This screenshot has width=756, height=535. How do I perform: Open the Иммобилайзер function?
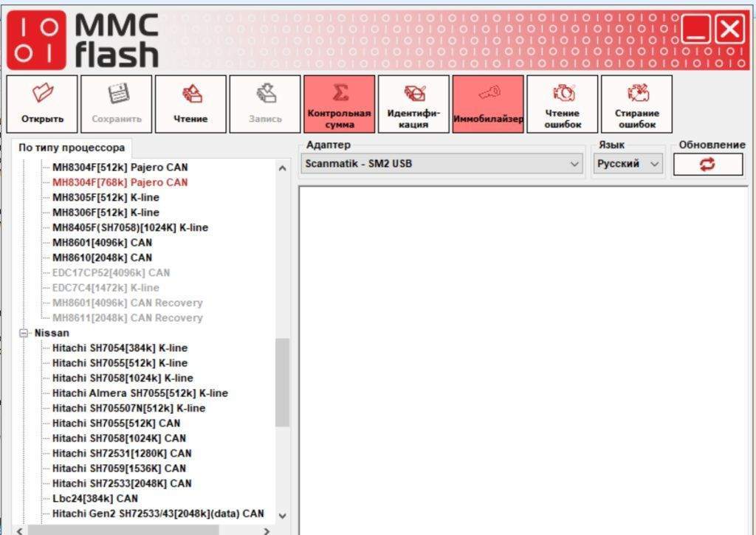(x=488, y=104)
